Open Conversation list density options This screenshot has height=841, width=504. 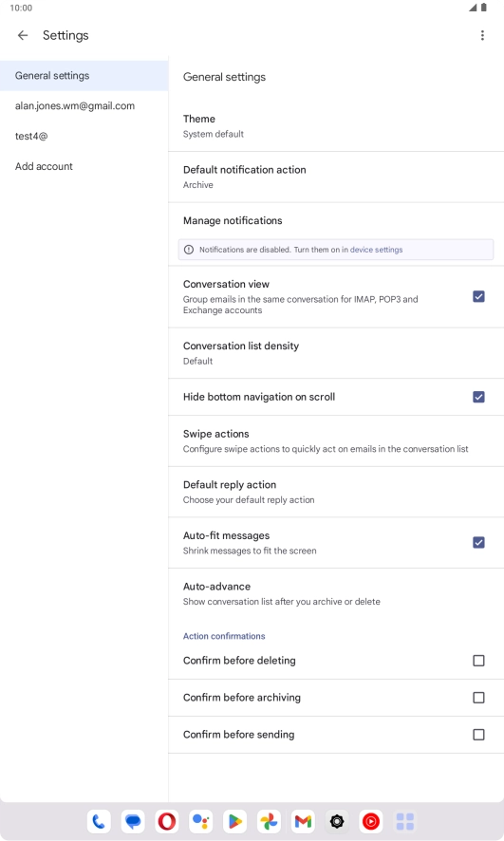pyautogui.click(x=336, y=353)
